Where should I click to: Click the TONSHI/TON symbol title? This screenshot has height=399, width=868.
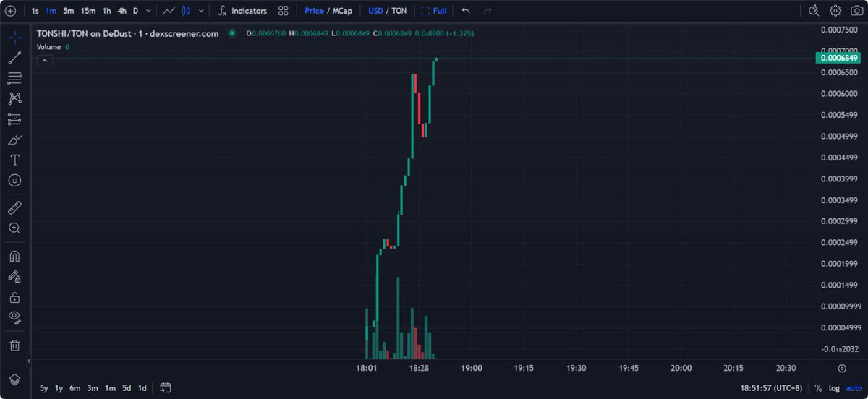coord(127,33)
